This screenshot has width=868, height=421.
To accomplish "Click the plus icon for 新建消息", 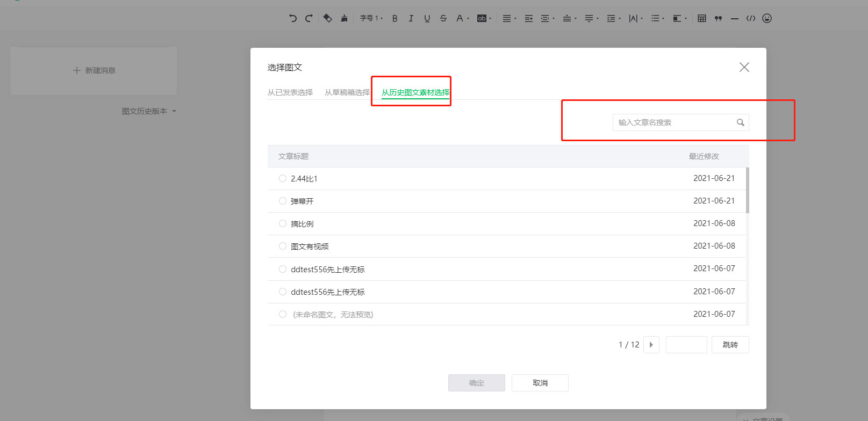I will [77, 70].
